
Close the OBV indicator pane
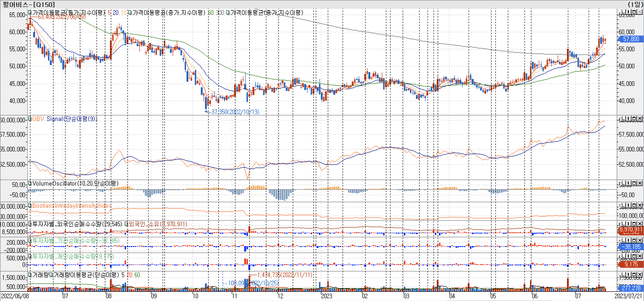click(x=640, y=119)
